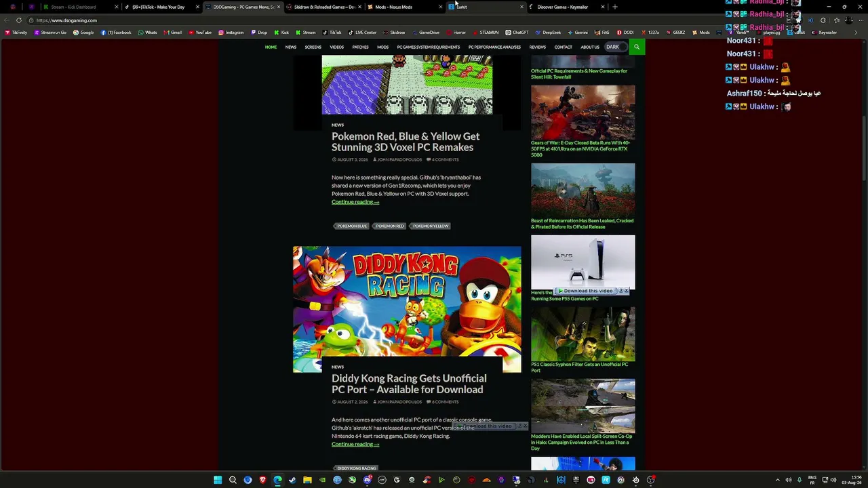Select the POKEMON BLUE tag
The width and height of the screenshot is (868, 488).
pyautogui.click(x=352, y=226)
